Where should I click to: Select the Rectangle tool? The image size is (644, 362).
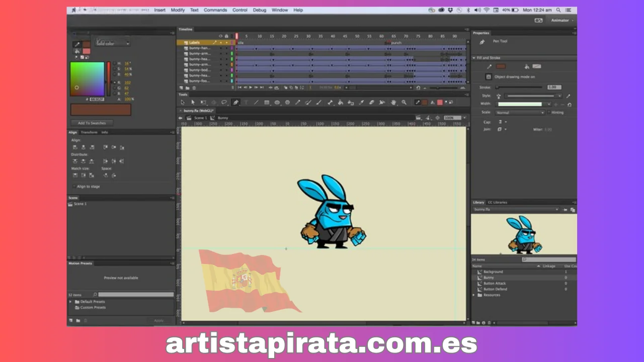click(x=267, y=102)
